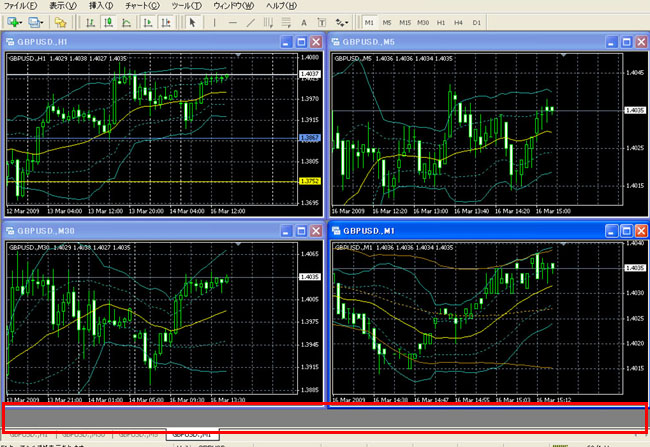
Task: Select the D1 timeframe button
Action: pyautogui.click(x=477, y=21)
